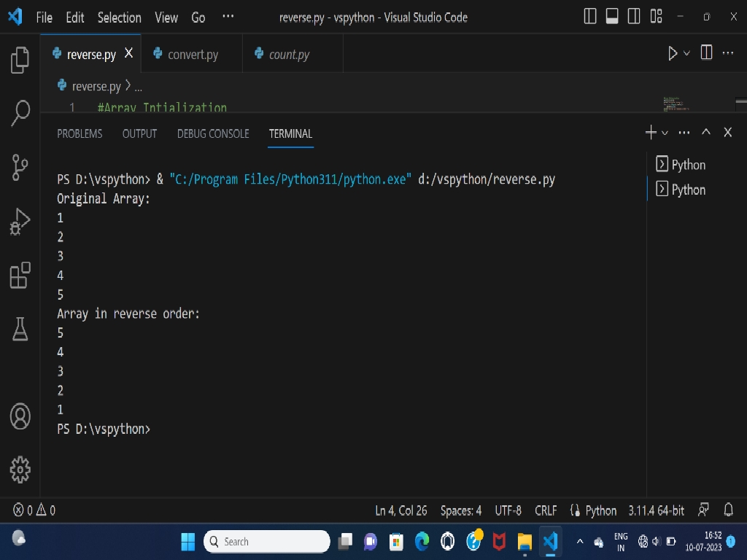The height and width of the screenshot is (560, 747).
Task: Click the editor minimap preview
Action: [x=676, y=104]
